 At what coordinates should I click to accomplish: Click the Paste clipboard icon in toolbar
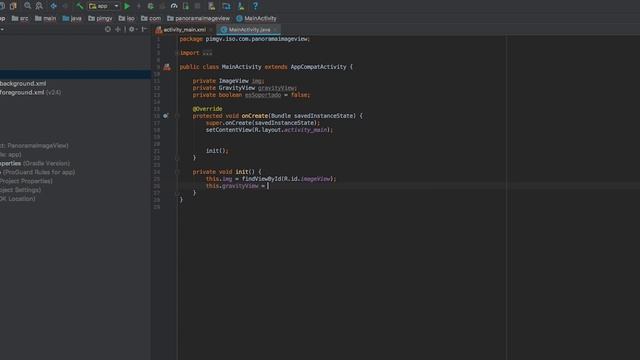(x=13, y=6)
